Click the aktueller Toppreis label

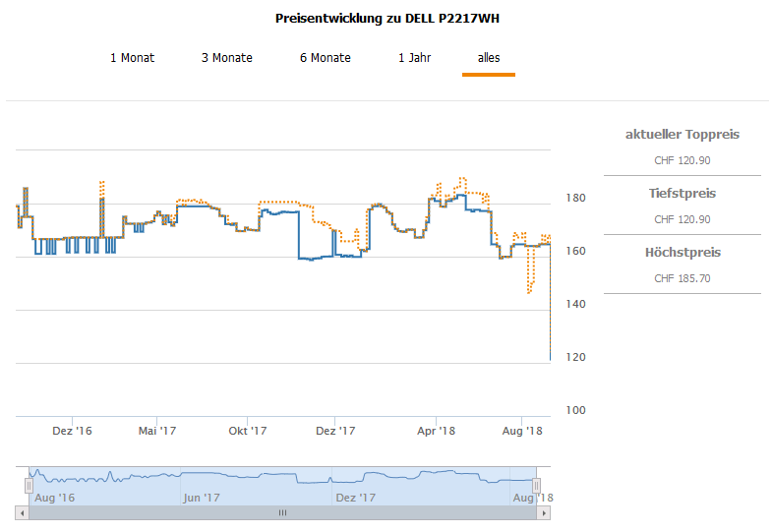tap(682, 135)
